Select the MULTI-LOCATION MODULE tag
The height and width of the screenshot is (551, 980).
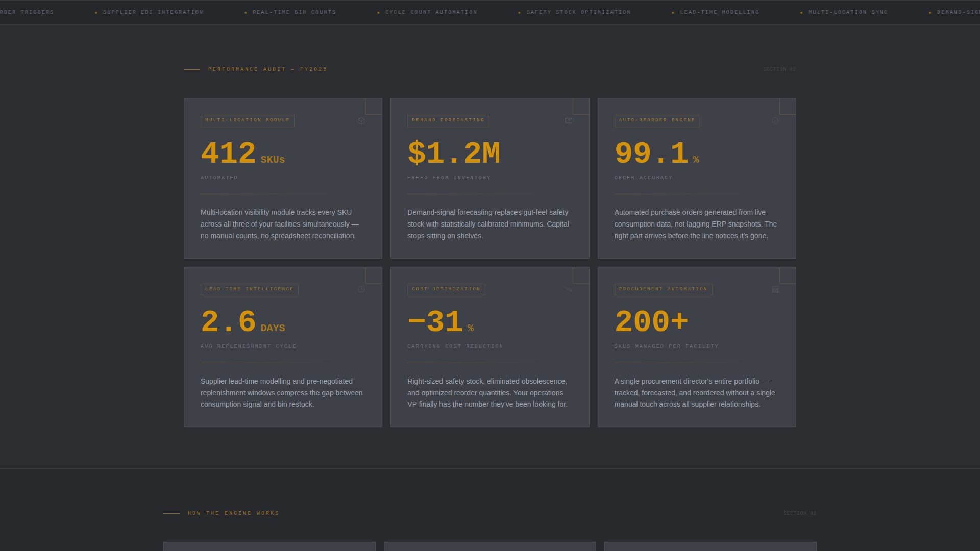(x=248, y=120)
